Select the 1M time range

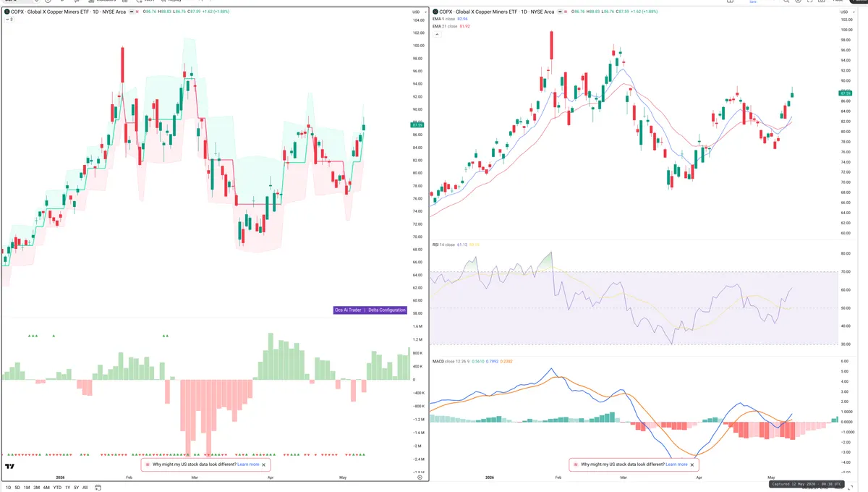(27, 488)
